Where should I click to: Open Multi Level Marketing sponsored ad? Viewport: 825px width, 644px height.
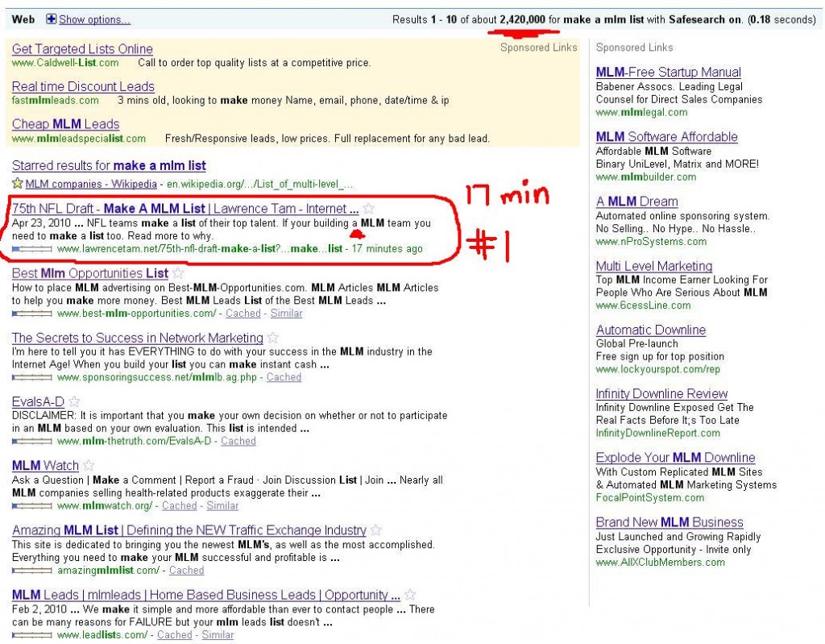(654, 267)
